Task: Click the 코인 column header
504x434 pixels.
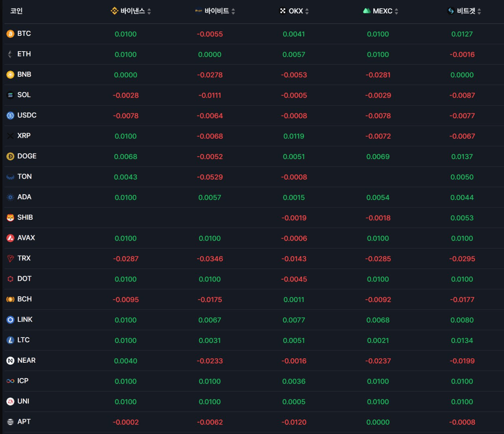Action: [16, 11]
